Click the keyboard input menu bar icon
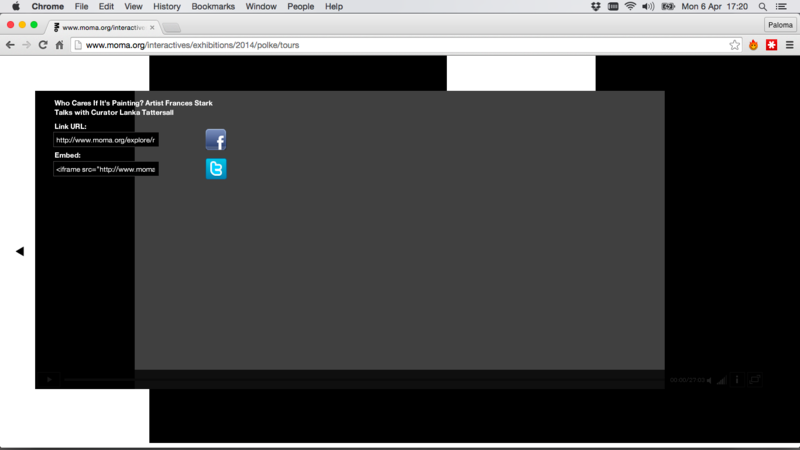 613,7
